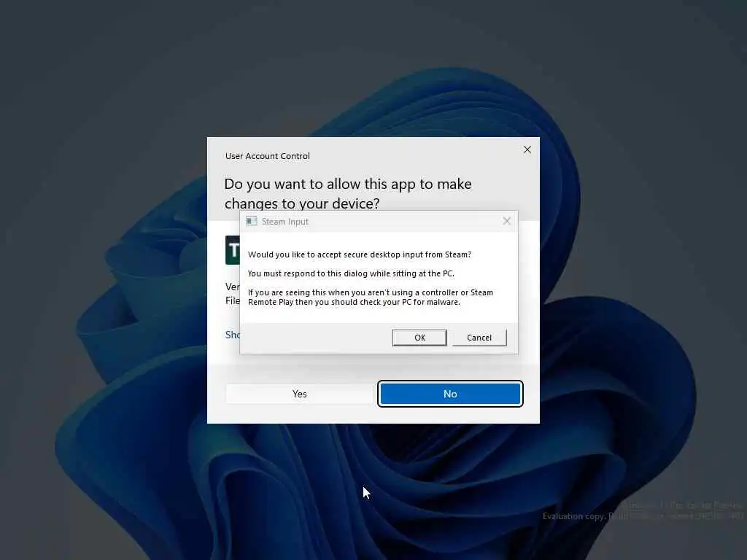
Task: Click Yes in User Account Control
Action: click(x=299, y=394)
